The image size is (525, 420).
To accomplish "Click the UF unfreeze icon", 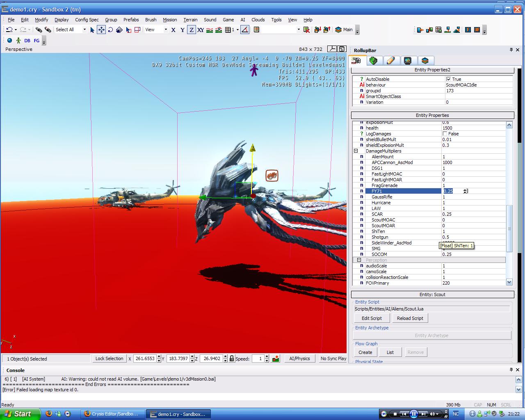I will point(477,30).
